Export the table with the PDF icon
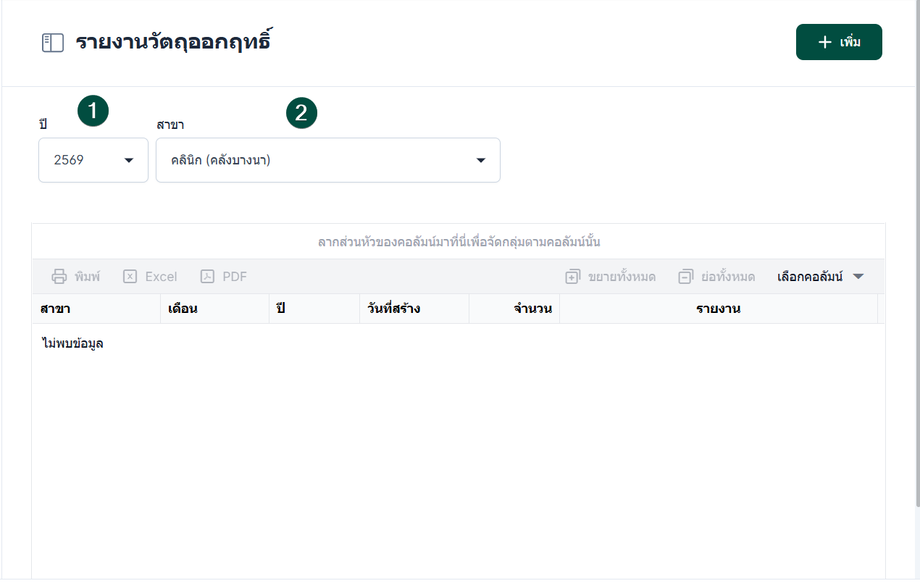The height and width of the screenshot is (586, 920). coord(207,277)
